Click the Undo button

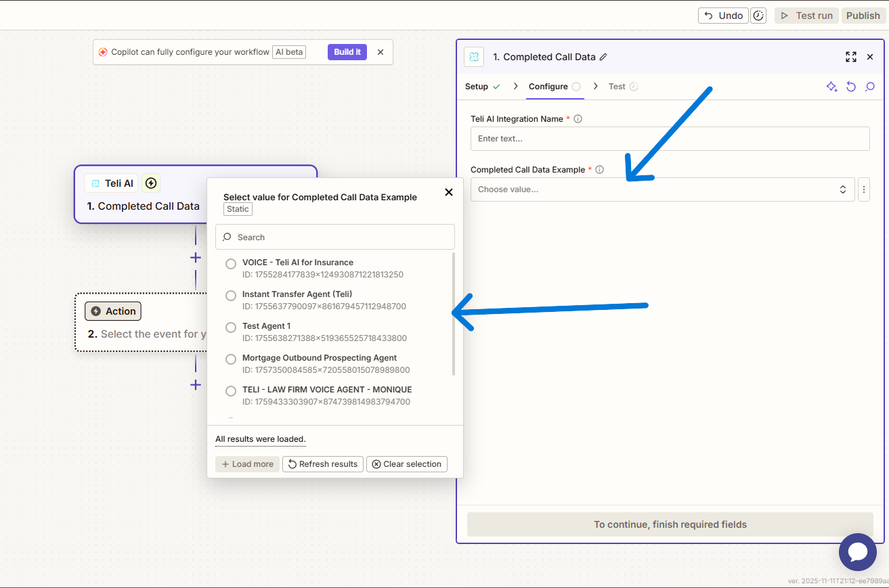point(723,16)
